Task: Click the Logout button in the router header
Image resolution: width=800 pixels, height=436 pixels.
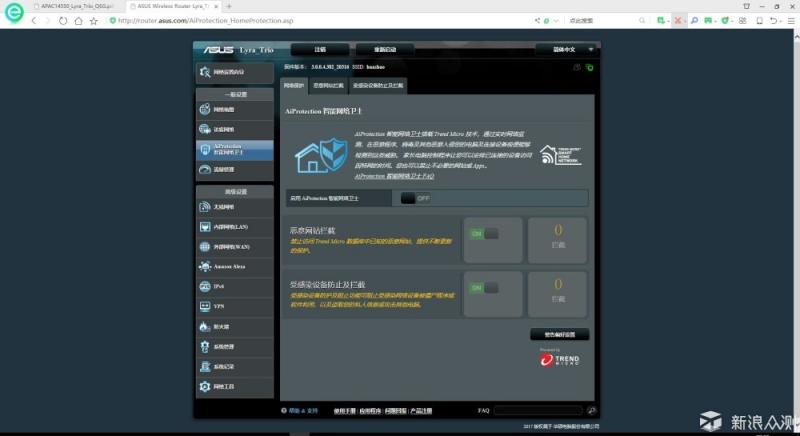Action: pyautogui.click(x=320, y=49)
